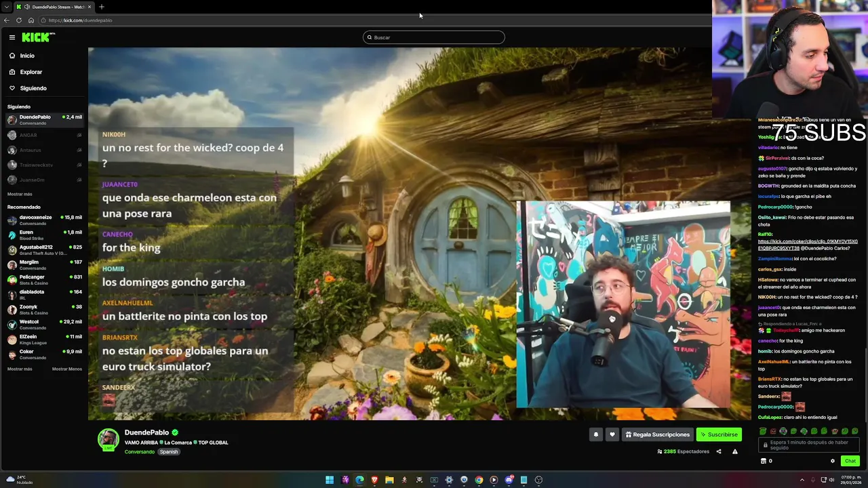Open a new browser tab

tap(102, 7)
